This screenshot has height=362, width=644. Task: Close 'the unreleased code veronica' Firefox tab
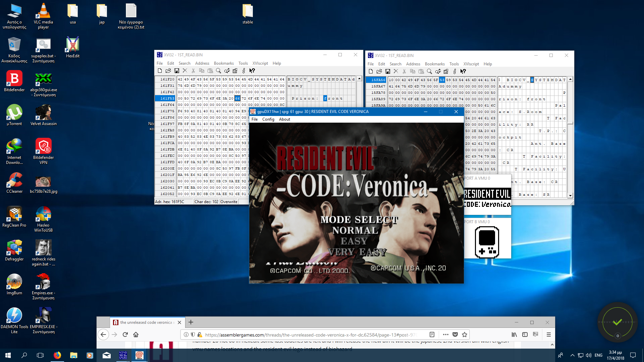[x=179, y=322]
